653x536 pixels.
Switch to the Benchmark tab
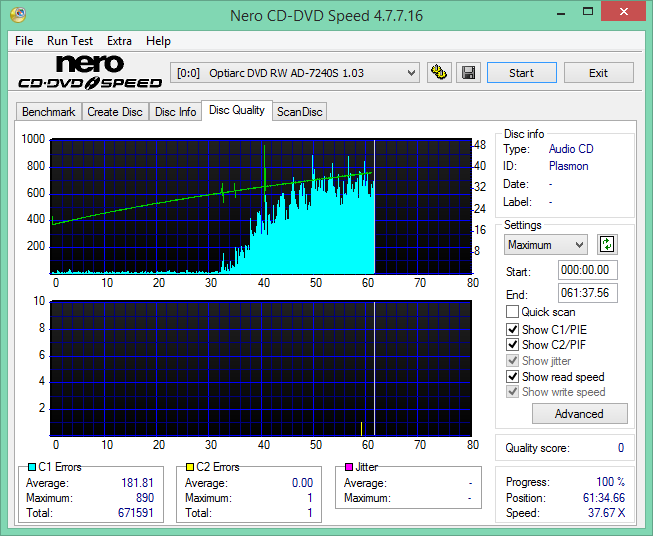pos(49,112)
